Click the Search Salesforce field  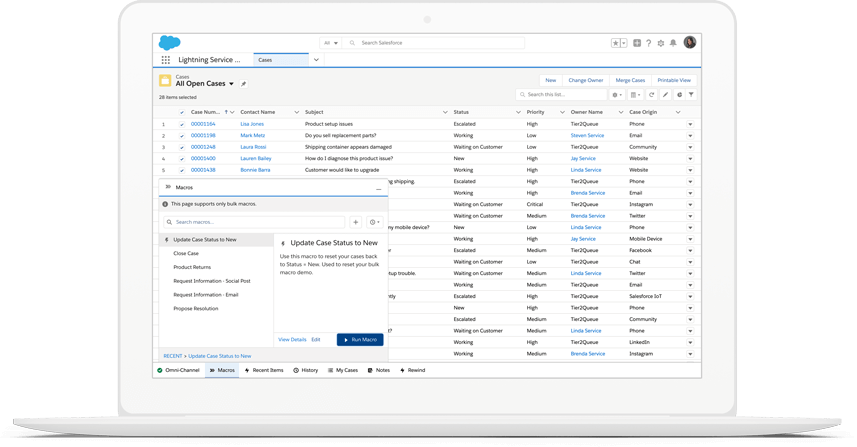pyautogui.click(x=433, y=43)
